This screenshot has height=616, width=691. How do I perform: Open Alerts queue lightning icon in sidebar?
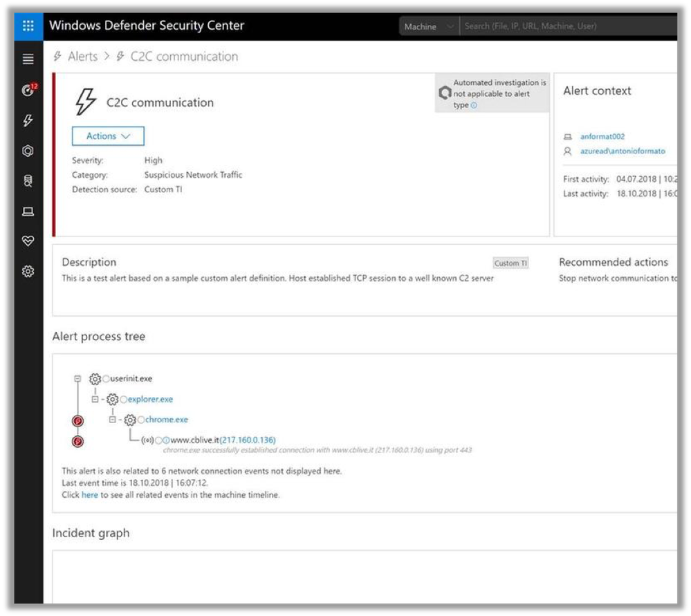click(x=28, y=120)
